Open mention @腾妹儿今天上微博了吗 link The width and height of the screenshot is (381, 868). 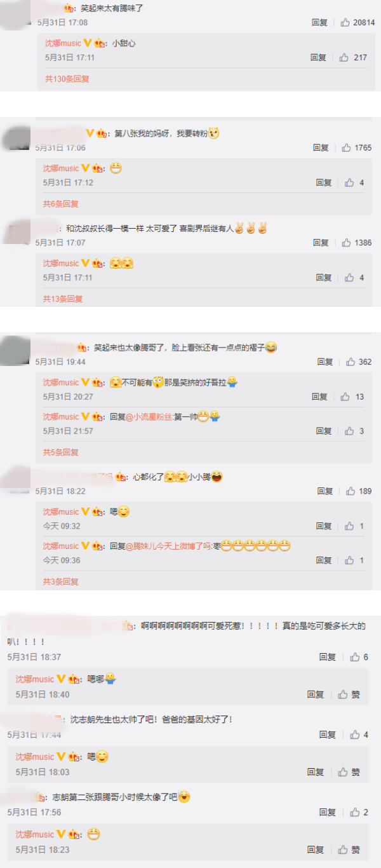click(168, 546)
